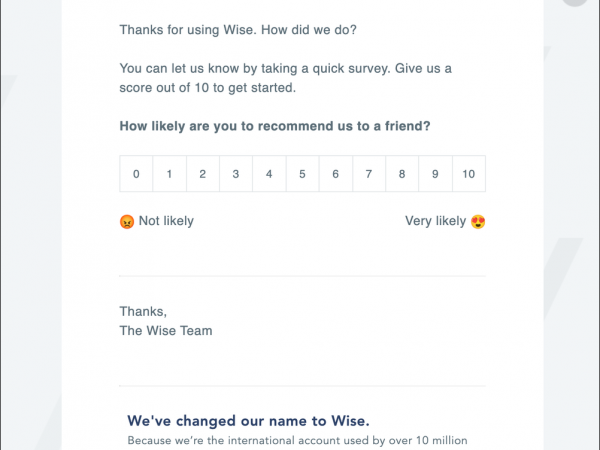Viewport: 600px width, 450px height.
Task: Pick score 3 on the recommendation scale
Action: pos(236,174)
